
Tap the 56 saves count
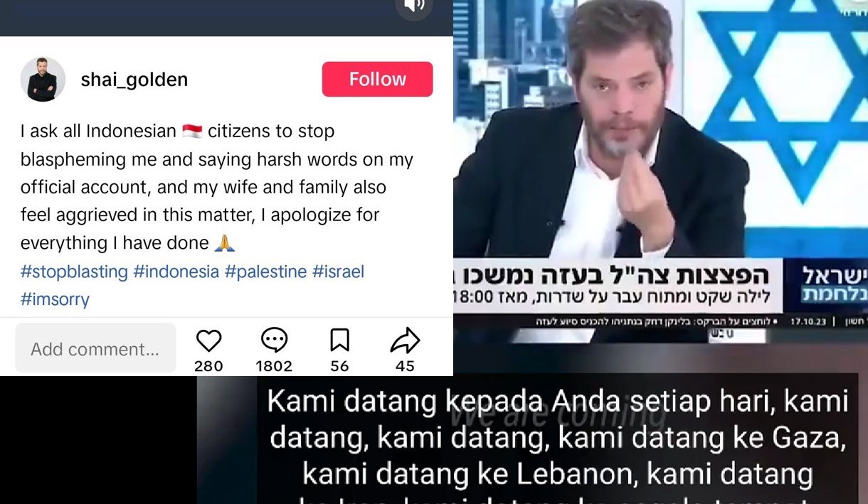tap(339, 366)
